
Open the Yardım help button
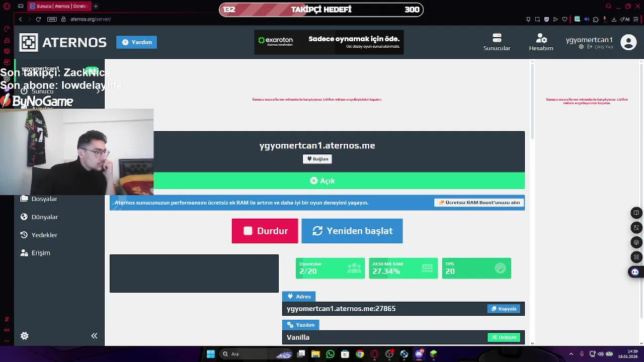click(x=137, y=42)
